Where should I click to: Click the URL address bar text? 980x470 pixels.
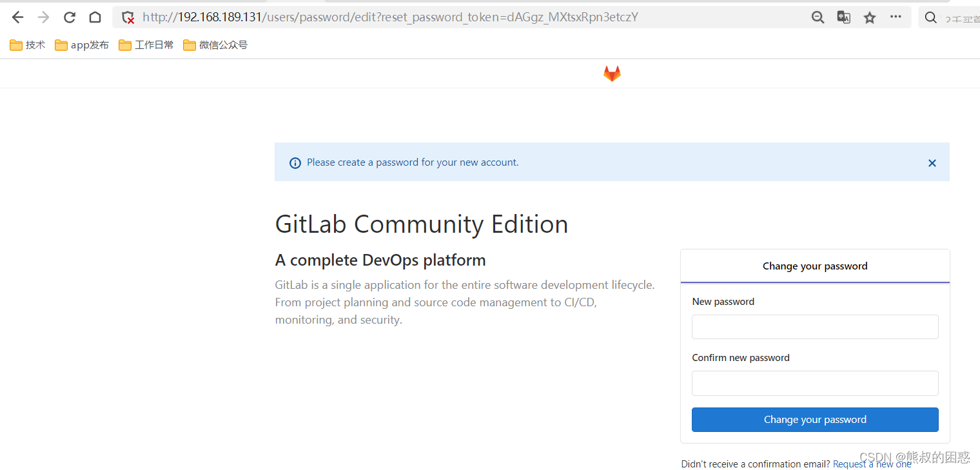click(390, 17)
